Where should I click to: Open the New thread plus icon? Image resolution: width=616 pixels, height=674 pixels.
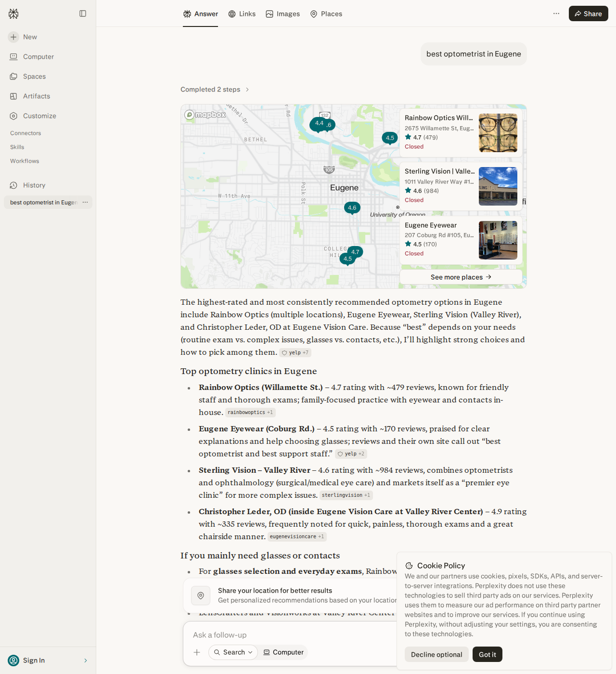(x=13, y=37)
